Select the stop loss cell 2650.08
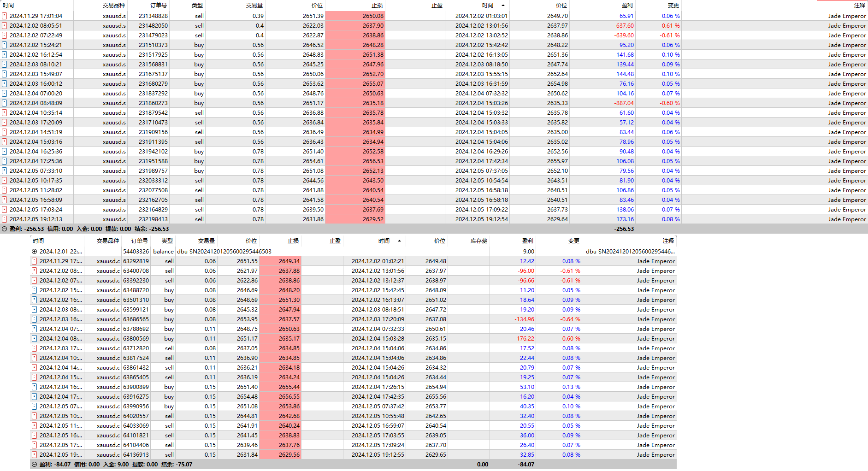The height and width of the screenshot is (471, 868). (x=355, y=16)
